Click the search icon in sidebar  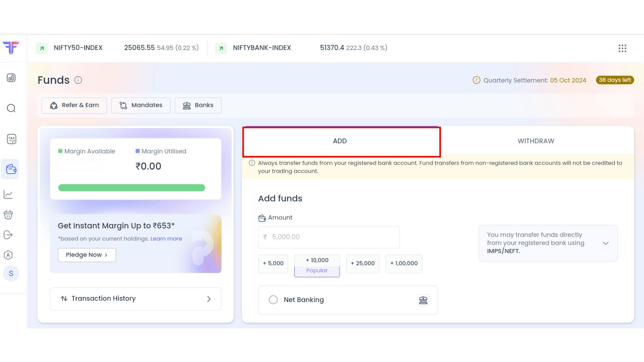coord(11,108)
